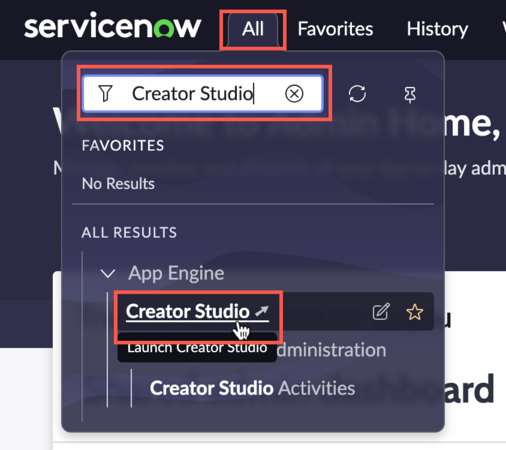Click the funnel filter icon
The height and width of the screenshot is (450, 506).
click(x=105, y=93)
